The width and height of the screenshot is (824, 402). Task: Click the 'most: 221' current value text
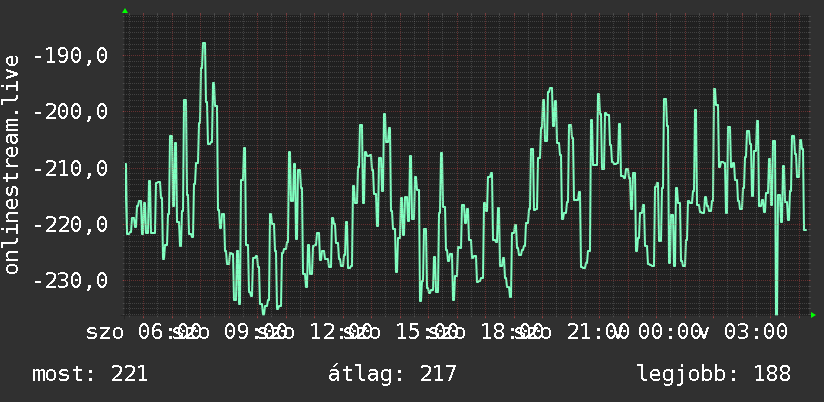(x=90, y=374)
